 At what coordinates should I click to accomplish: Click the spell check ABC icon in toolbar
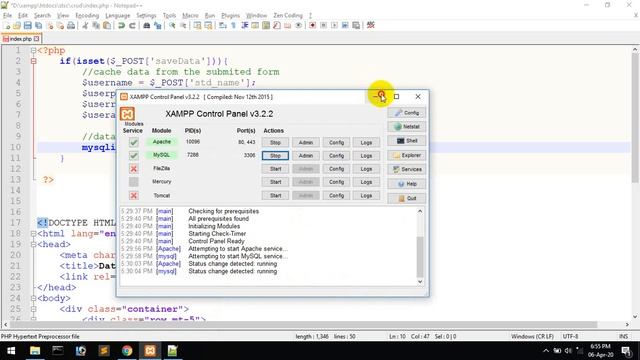click(371, 25)
